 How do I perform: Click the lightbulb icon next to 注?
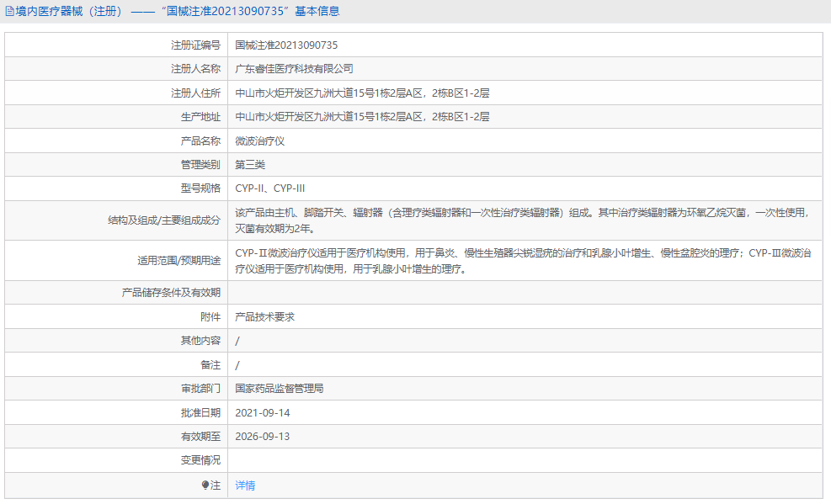pyautogui.click(x=205, y=485)
